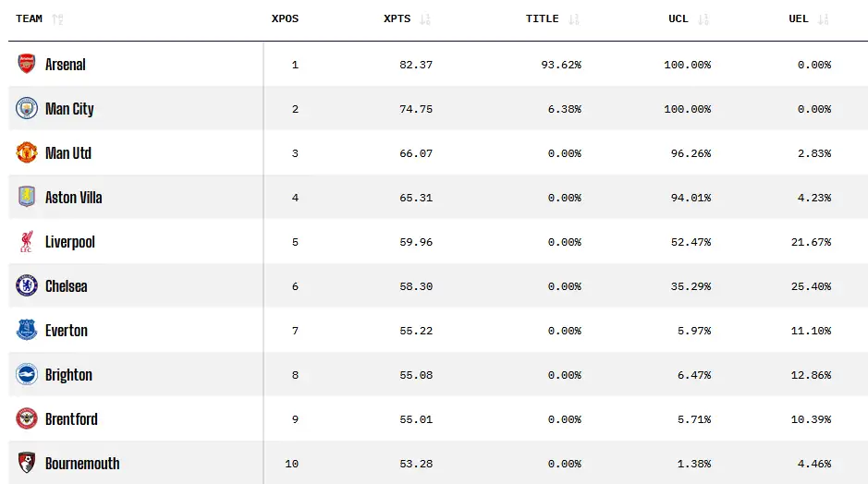Click the Arsenal club crest
Image resolution: width=868 pixels, height=484 pixels.
27,64
